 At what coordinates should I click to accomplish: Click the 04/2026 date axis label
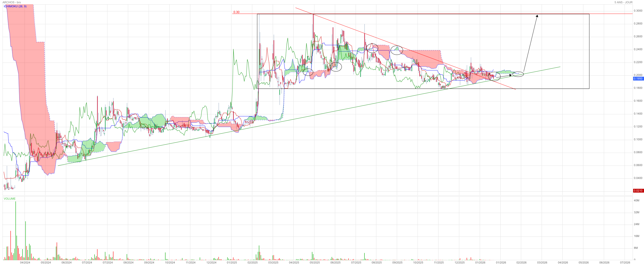(x=563, y=262)
